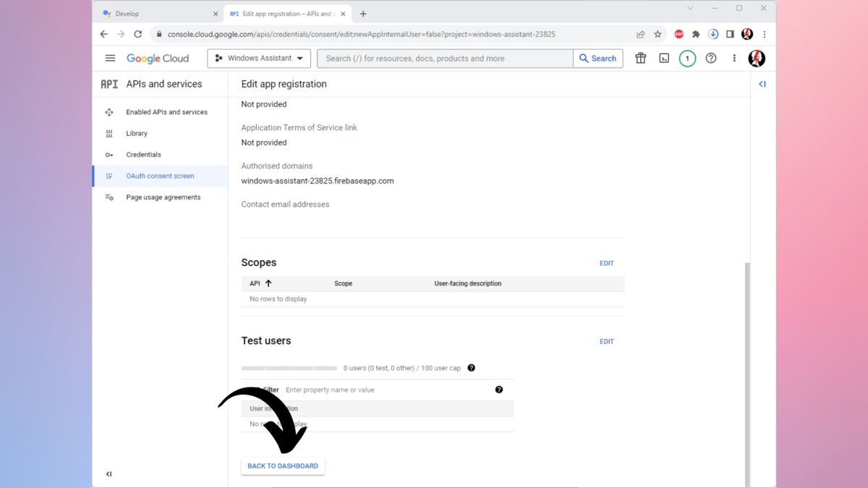Toggle the browser side panel
Image resolution: width=868 pixels, height=488 pixels.
pos(730,34)
